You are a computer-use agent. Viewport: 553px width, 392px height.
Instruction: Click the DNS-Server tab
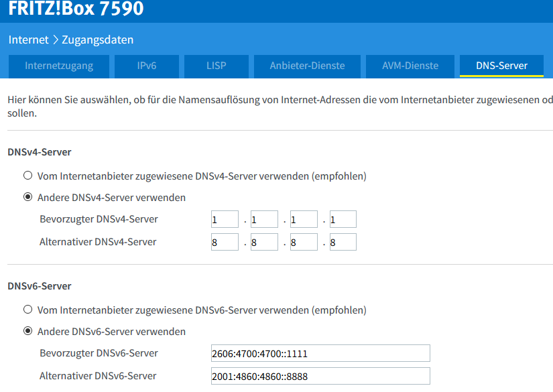[x=501, y=66]
